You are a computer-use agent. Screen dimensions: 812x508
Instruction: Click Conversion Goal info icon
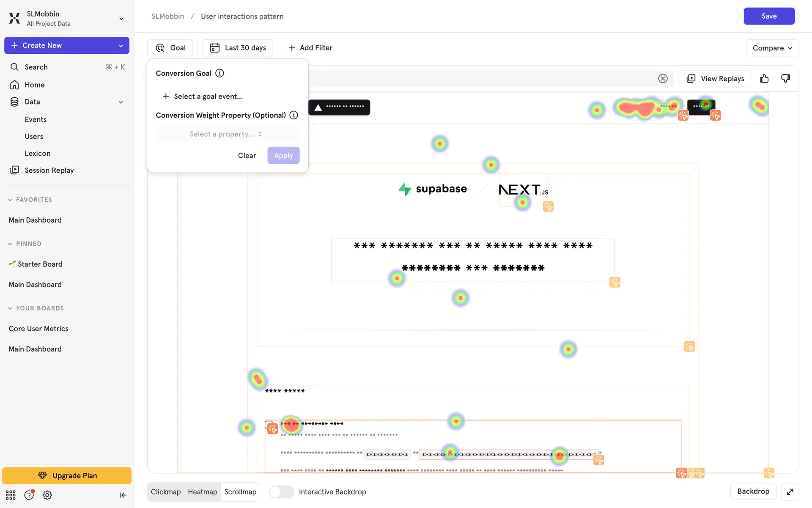[219, 73]
